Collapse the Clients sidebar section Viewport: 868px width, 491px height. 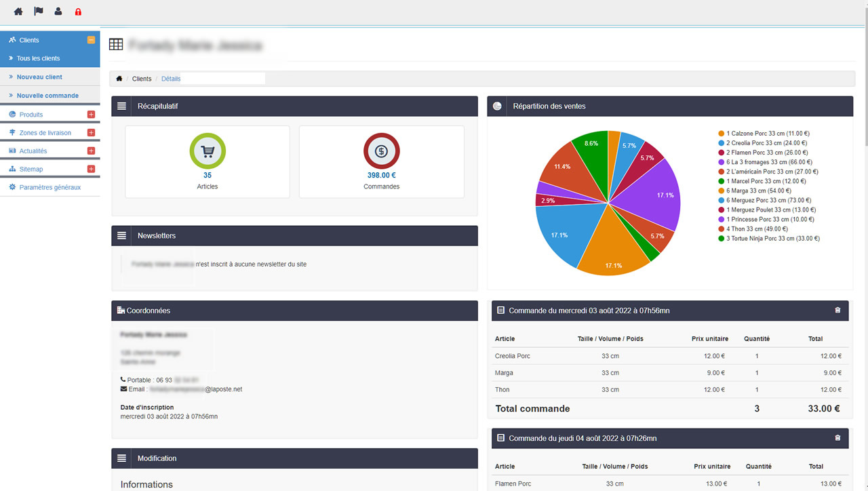(91, 40)
